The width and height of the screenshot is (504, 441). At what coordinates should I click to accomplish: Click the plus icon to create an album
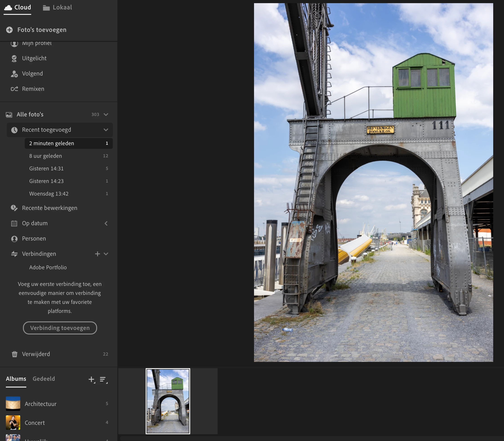tap(91, 379)
